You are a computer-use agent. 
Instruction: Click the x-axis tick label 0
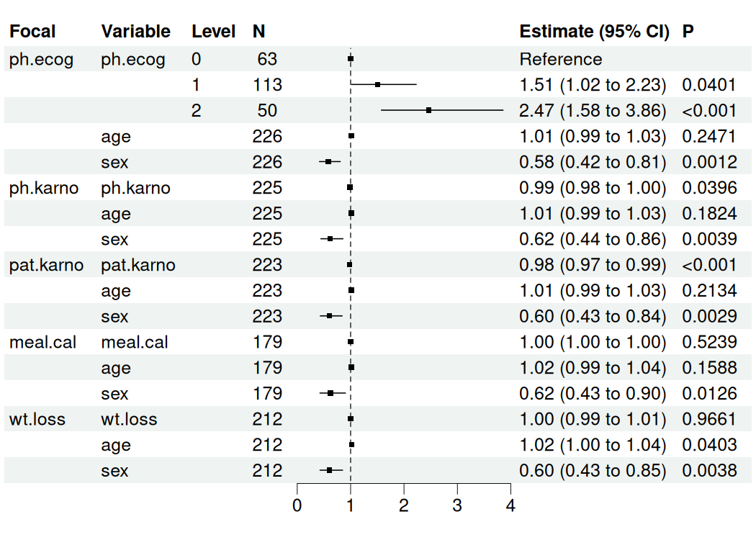(297, 505)
